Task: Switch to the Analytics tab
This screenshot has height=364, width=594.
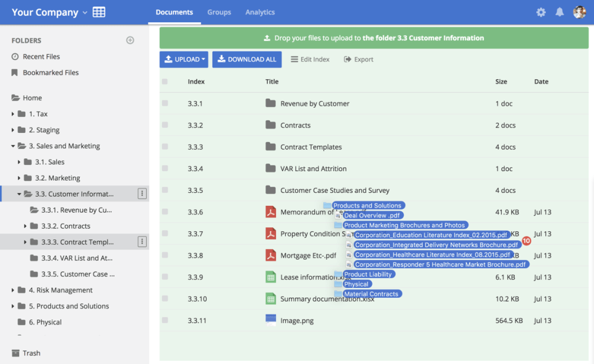Action: [260, 12]
